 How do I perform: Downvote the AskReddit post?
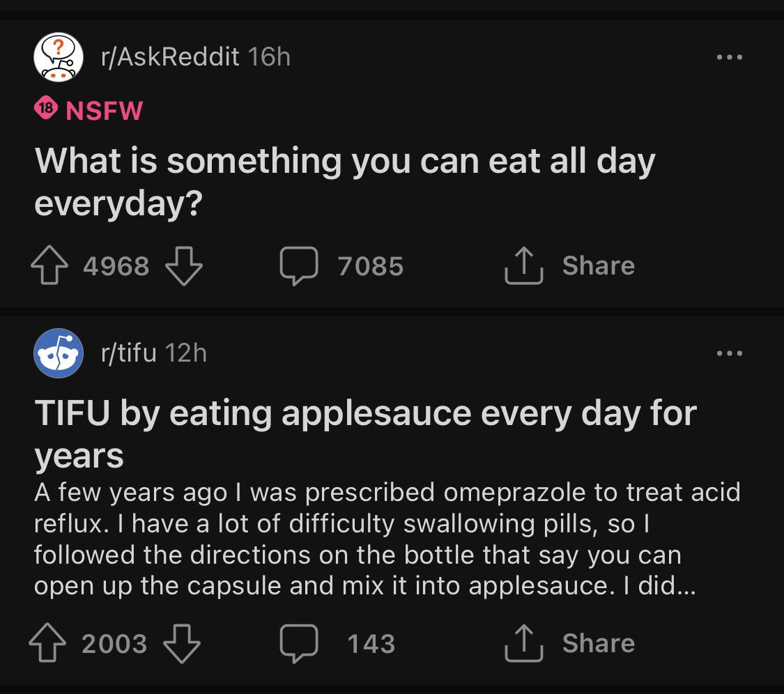[x=183, y=266]
